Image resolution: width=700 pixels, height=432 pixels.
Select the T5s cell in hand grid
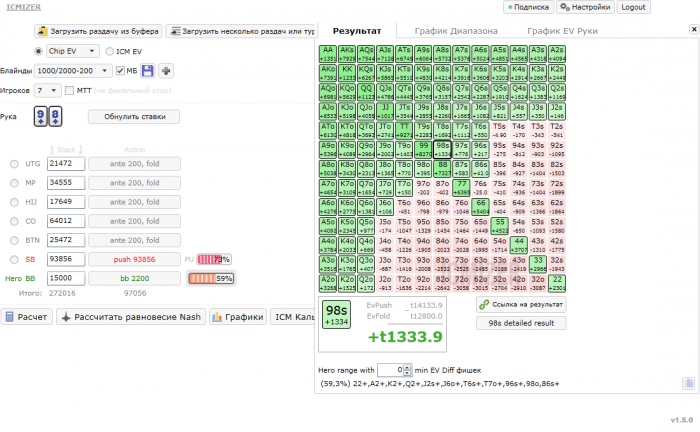[500, 130]
